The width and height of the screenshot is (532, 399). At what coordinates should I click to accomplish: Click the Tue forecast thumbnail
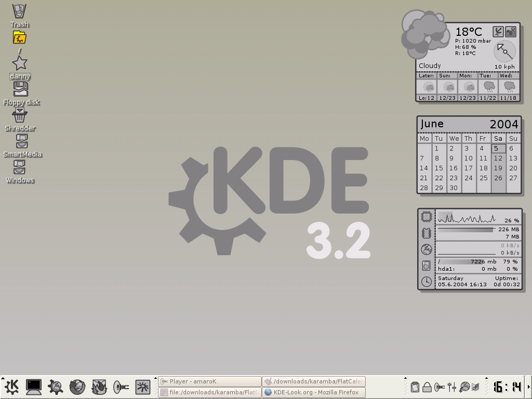click(488, 87)
